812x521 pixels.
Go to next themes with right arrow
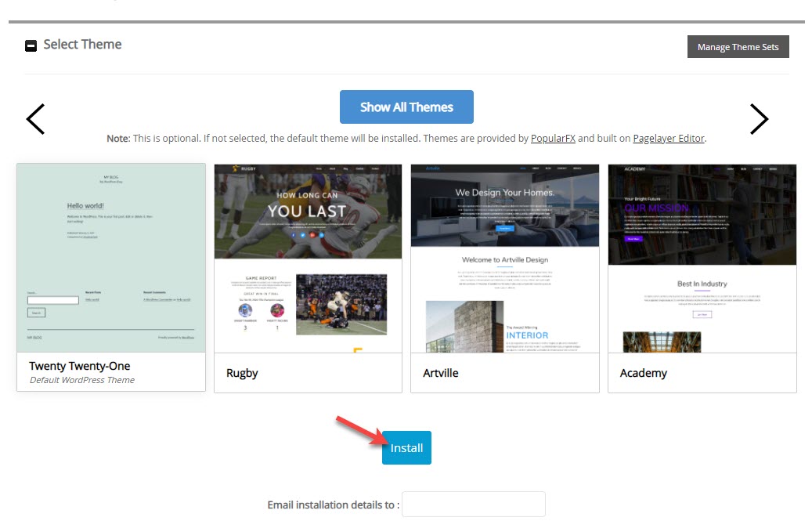[759, 119]
